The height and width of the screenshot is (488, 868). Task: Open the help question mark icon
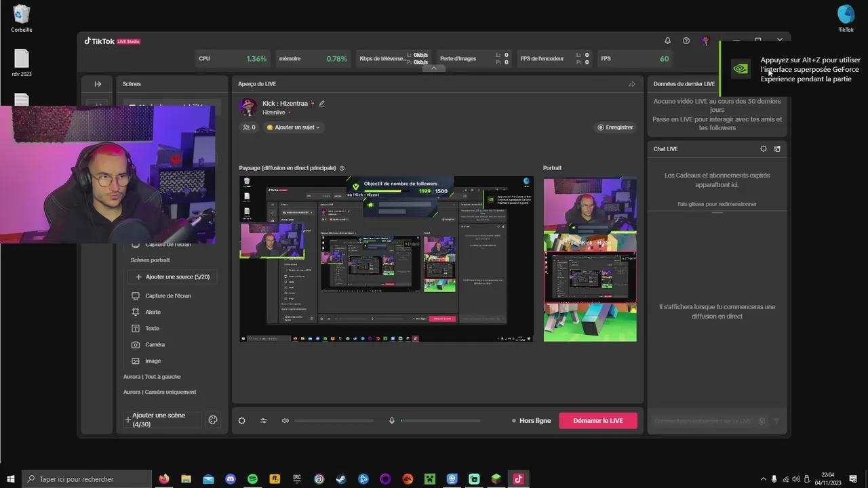(686, 41)
